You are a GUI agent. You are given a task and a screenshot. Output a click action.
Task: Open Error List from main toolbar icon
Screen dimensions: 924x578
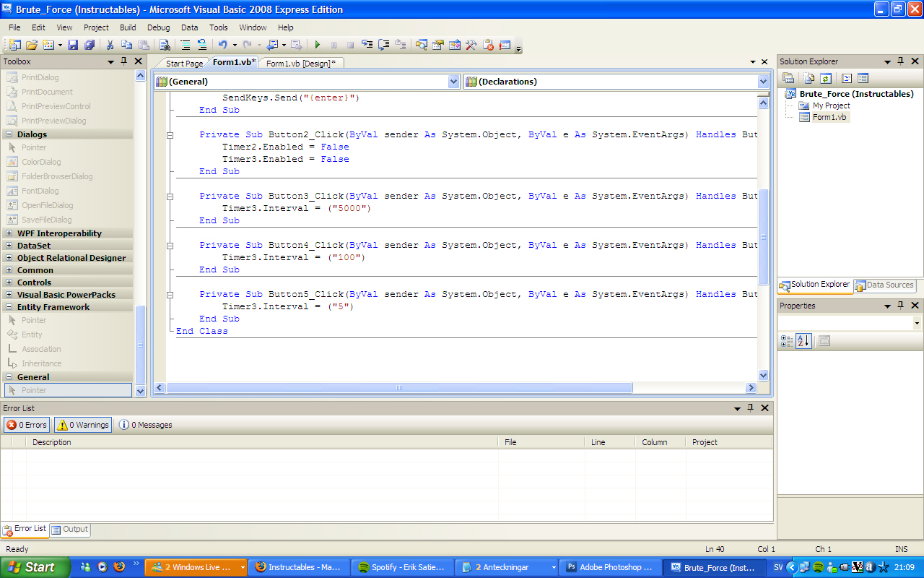coord(488,45)
